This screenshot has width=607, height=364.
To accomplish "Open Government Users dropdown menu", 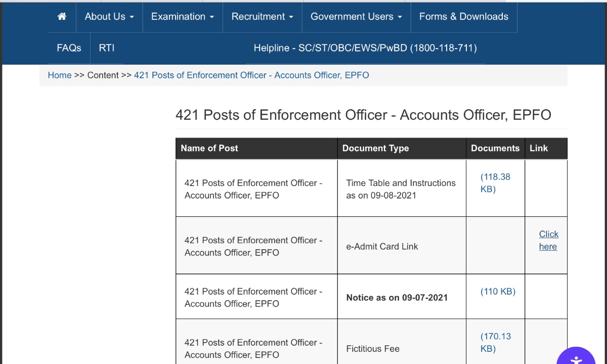I will tap(356, 17).
